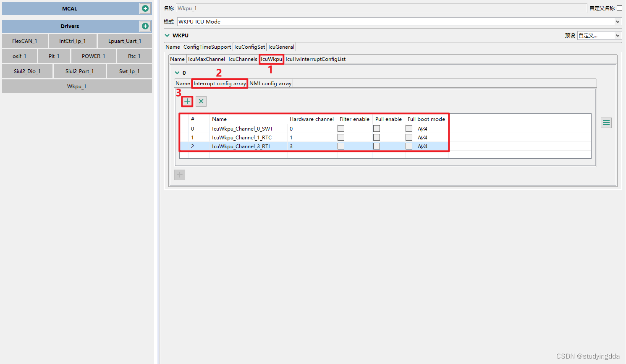The width and height of the screenshot is (626, 364).
Task: Click hardware channel value 3 cell
Action: (312, 146)
